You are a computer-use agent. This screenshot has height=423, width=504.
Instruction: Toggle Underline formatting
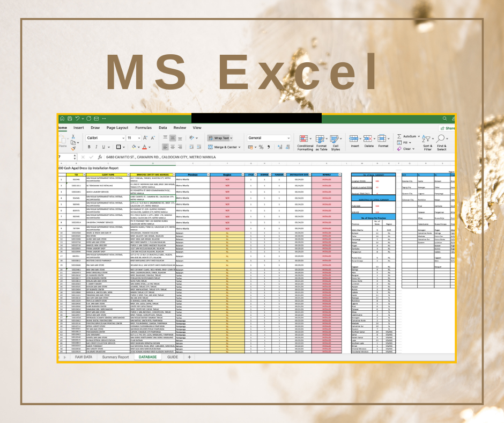[103, 147]
